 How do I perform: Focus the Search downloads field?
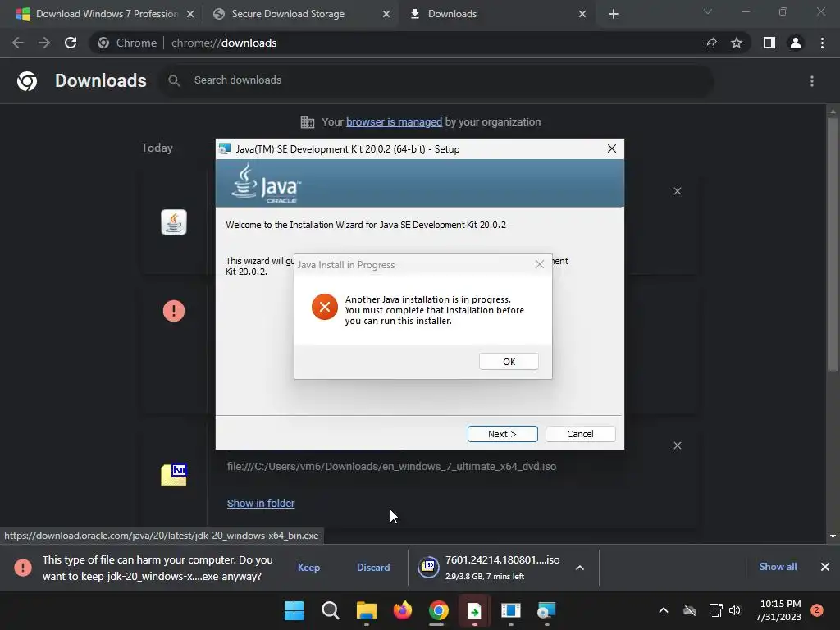436,80
